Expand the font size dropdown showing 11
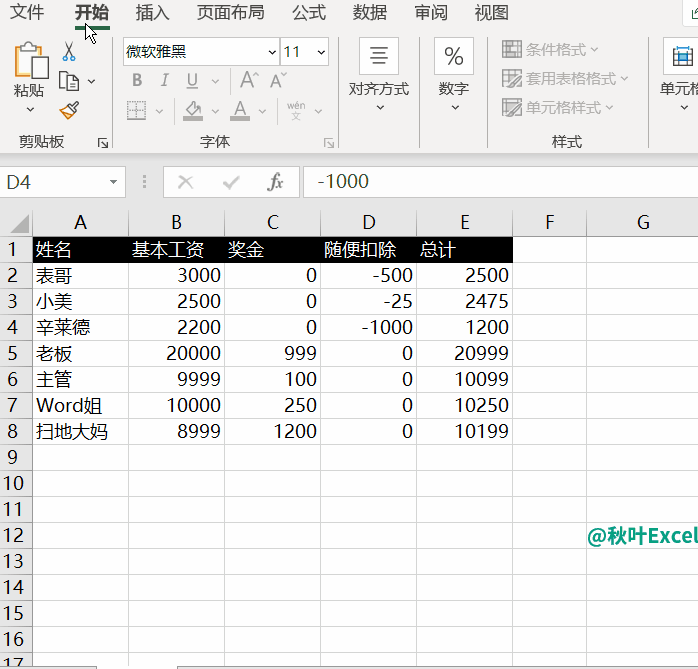 tap(321, 52)
